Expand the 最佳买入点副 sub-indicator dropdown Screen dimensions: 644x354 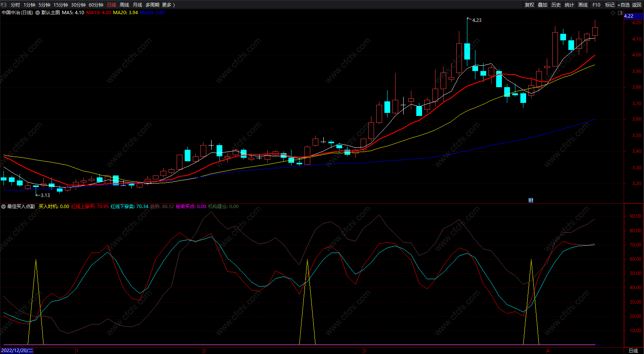(3, 207)
